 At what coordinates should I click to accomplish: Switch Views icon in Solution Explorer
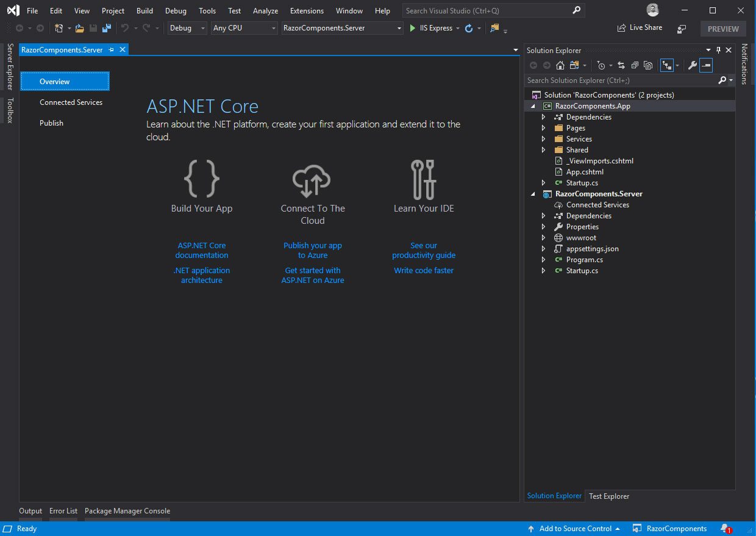574,65
